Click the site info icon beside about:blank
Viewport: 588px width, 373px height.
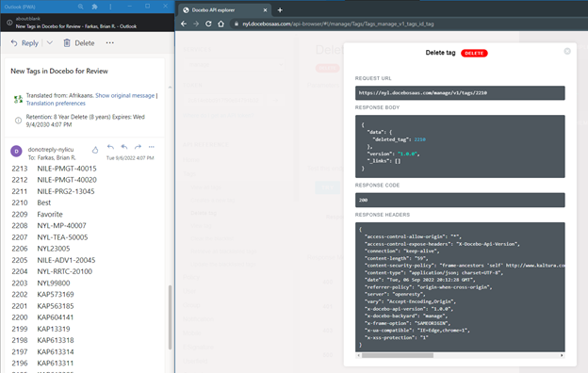coord(9,23)
